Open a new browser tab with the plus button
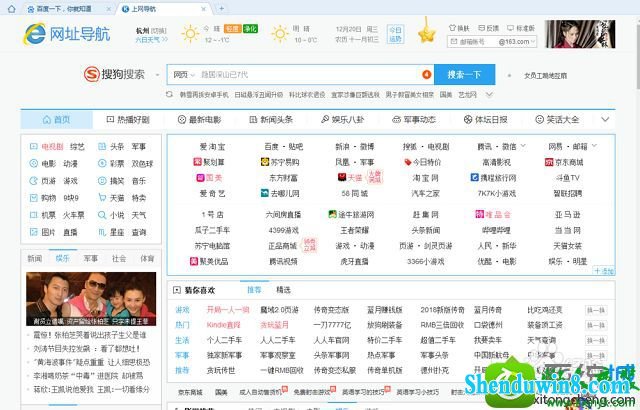Viewport: 640px width, 410px height. 222,8
